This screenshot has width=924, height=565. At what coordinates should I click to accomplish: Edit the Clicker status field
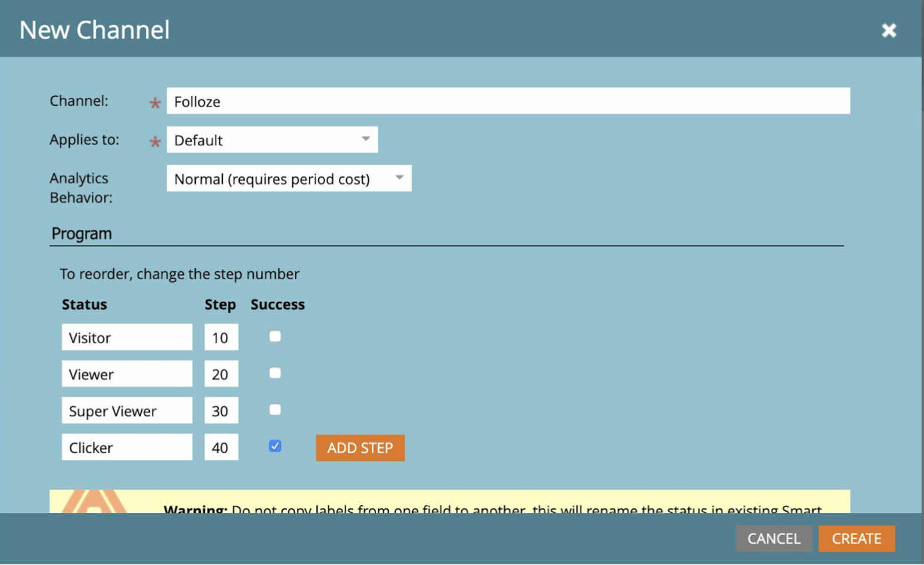(x=127, y=447)
